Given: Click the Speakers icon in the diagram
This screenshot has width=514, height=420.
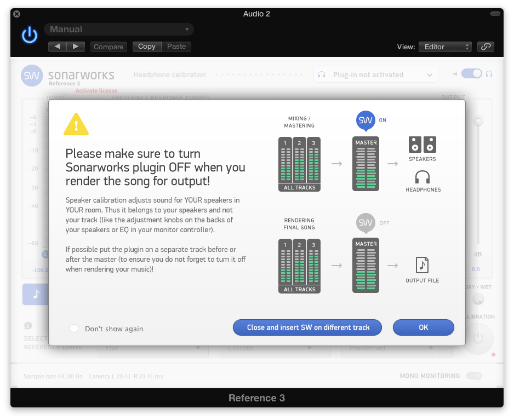Looking at the screenshot, I should (x=422, y=145).
